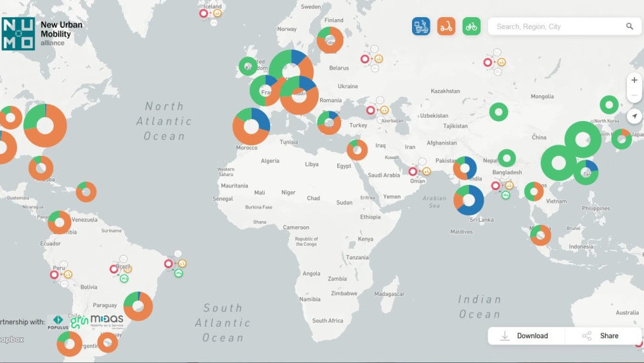Open the MiaaS partner logo
644x363 pixels.
coord(107,321)
